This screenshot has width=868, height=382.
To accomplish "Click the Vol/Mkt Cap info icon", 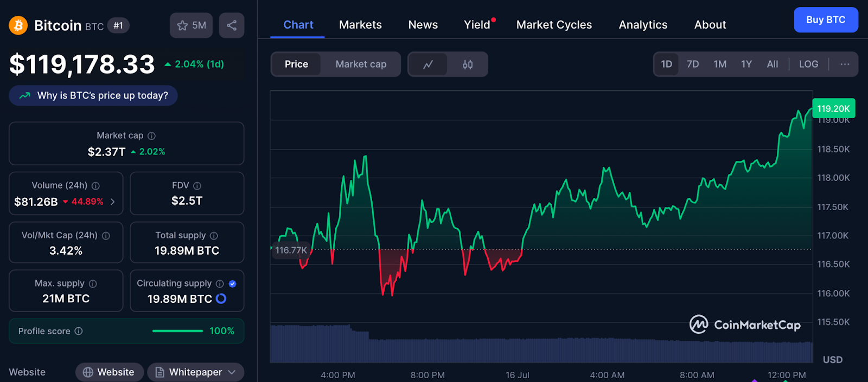I will [106, 236].
